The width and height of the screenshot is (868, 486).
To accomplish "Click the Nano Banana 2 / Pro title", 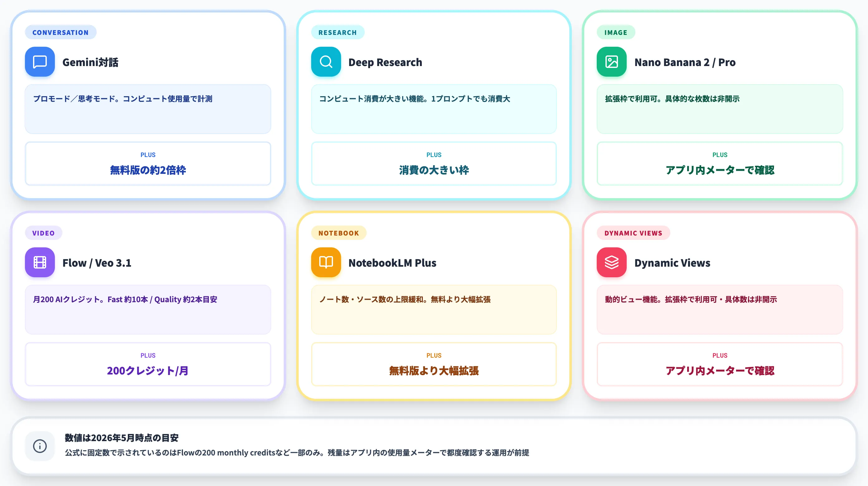I will point(685,62).
